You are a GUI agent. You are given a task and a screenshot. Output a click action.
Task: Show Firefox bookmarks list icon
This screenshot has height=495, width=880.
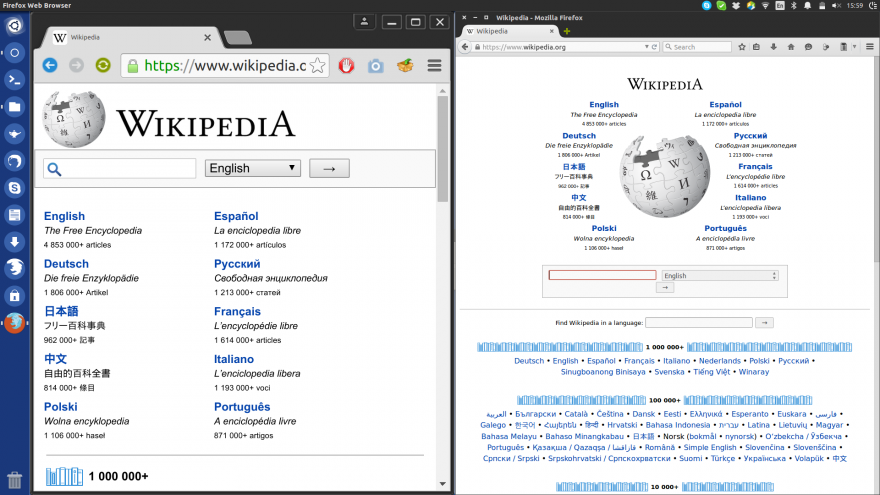(x=757, y=47)
